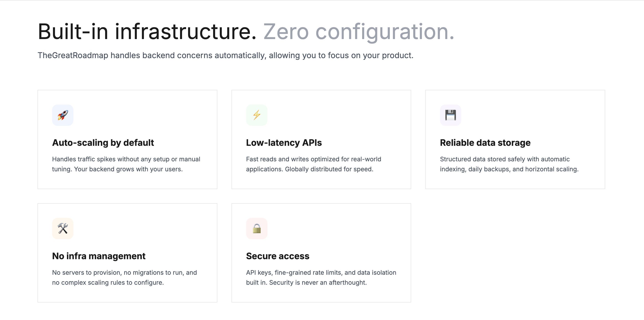Screen dimensions: 644x320
Task: Select the Auto-scaling by default heading
Action: point(103,143)
